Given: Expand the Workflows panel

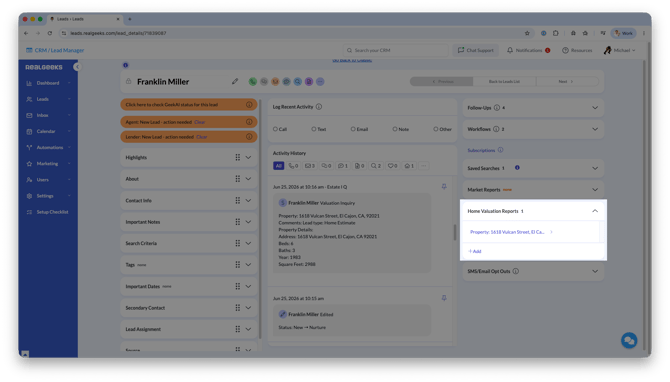Looking at the screenshot, I should 595,129.
